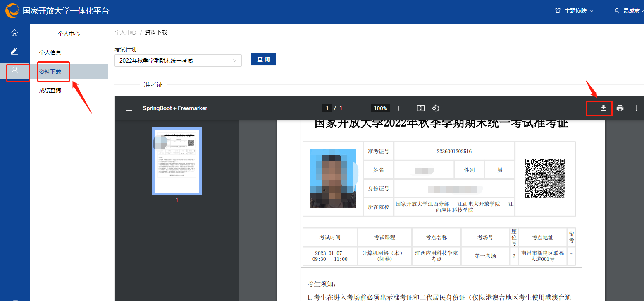Screen dimensions: 644x301
Task: Select the page 1 thumbnail
Action: 177,161
